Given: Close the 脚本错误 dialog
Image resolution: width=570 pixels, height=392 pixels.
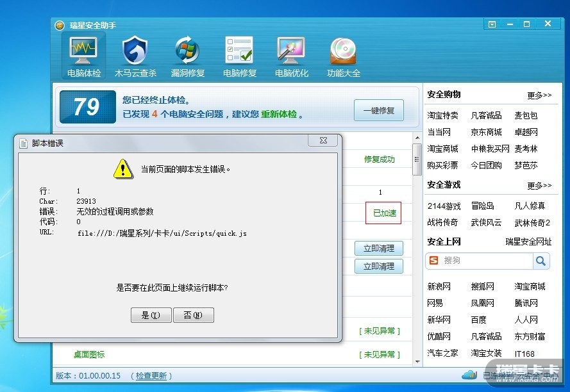Looking at the screenshot, I should [323, 140].
